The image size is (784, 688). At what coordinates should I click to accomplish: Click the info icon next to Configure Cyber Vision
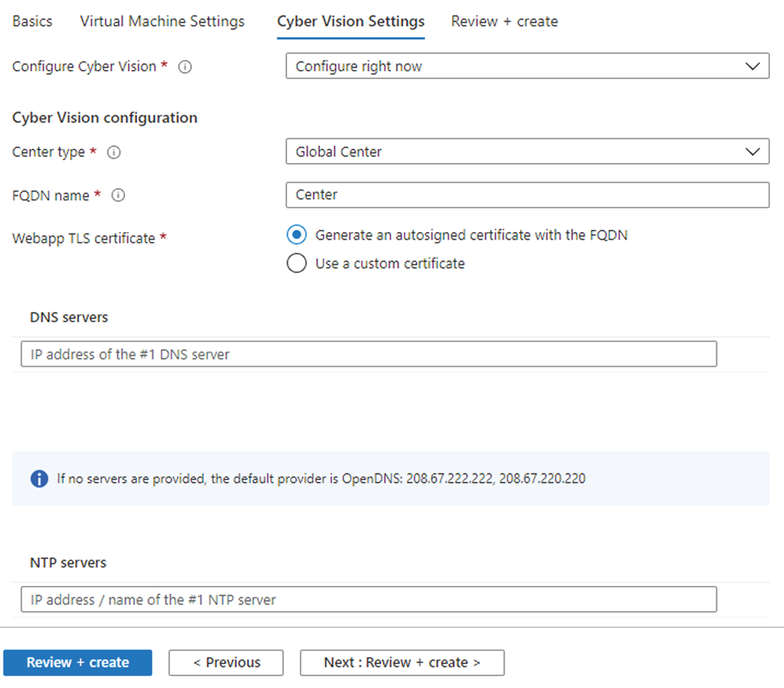point(184,66)
